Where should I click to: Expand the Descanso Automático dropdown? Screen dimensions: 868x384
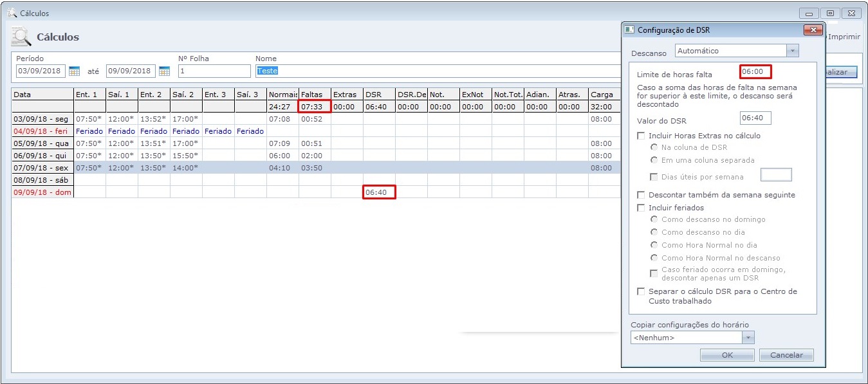[x=792, y=51]
